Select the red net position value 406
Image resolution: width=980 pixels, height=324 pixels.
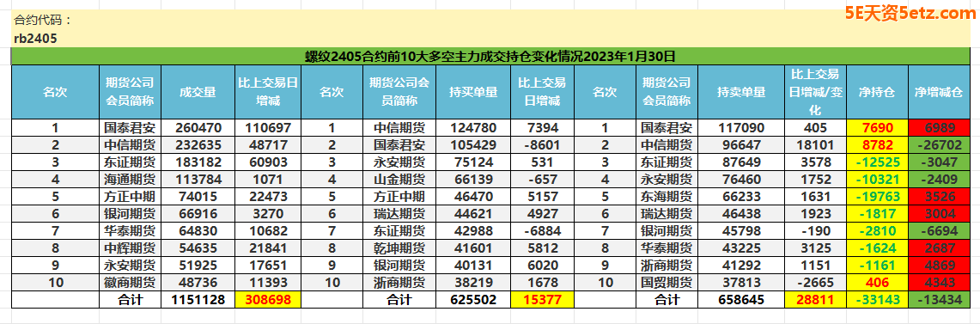tap(877, 282)
